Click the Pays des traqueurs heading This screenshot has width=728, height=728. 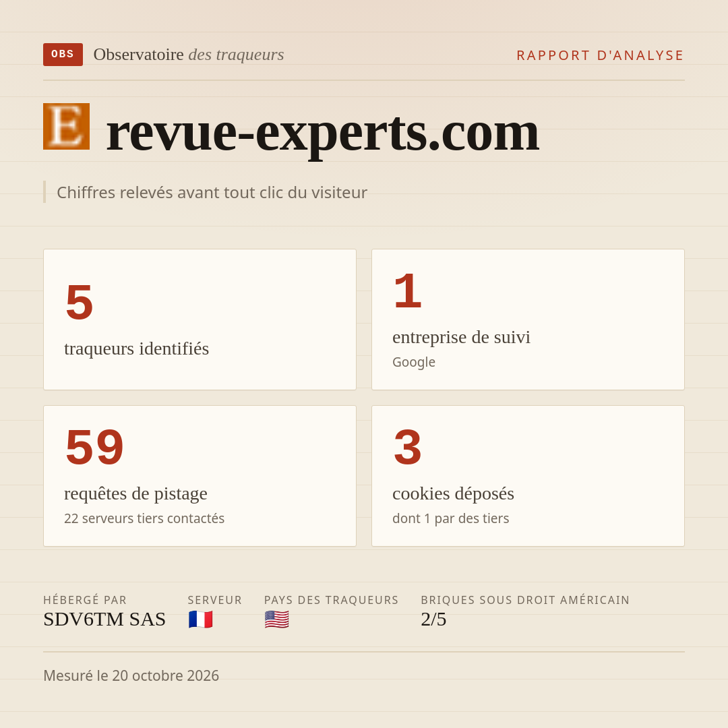[x=332, y=600]
